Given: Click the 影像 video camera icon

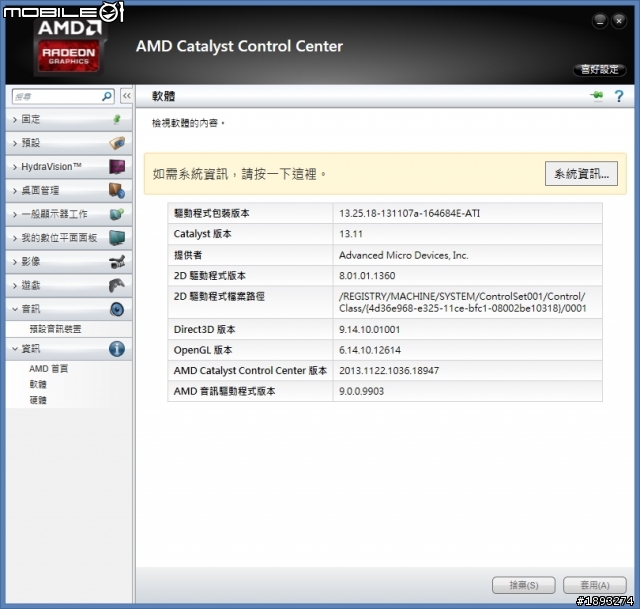Looking at the screenshot, I should (117, 262).
